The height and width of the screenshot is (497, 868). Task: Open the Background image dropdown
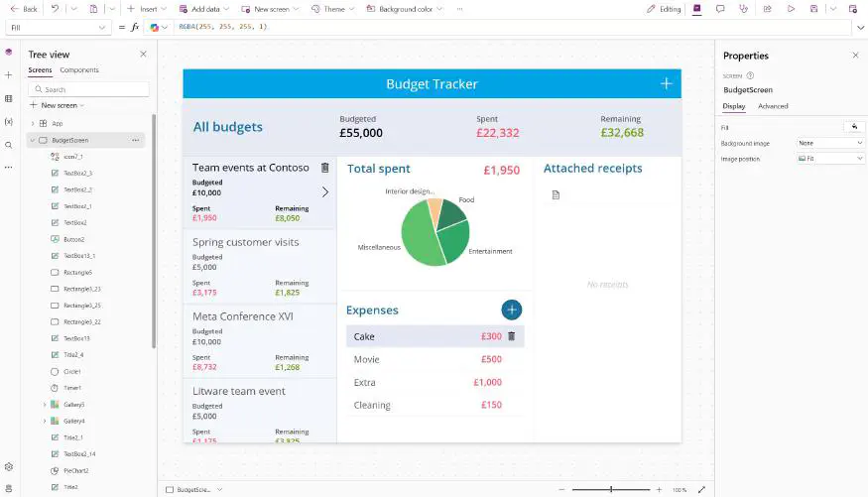[831, 143]
